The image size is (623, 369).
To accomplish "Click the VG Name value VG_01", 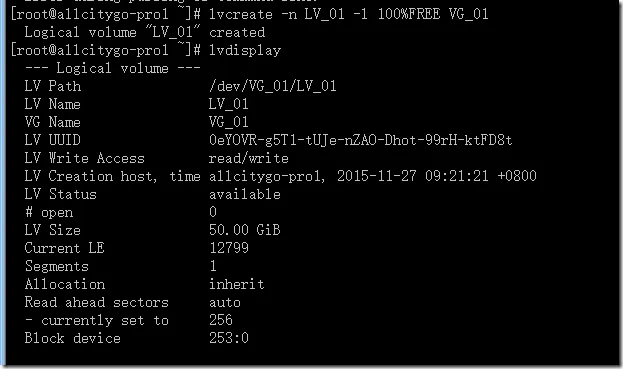I will point(228,122).
